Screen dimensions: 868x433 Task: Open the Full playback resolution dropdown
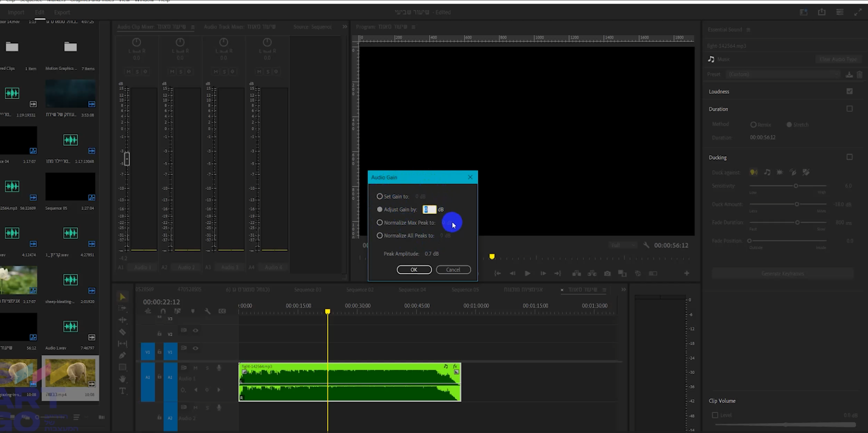tap(622, 245)
